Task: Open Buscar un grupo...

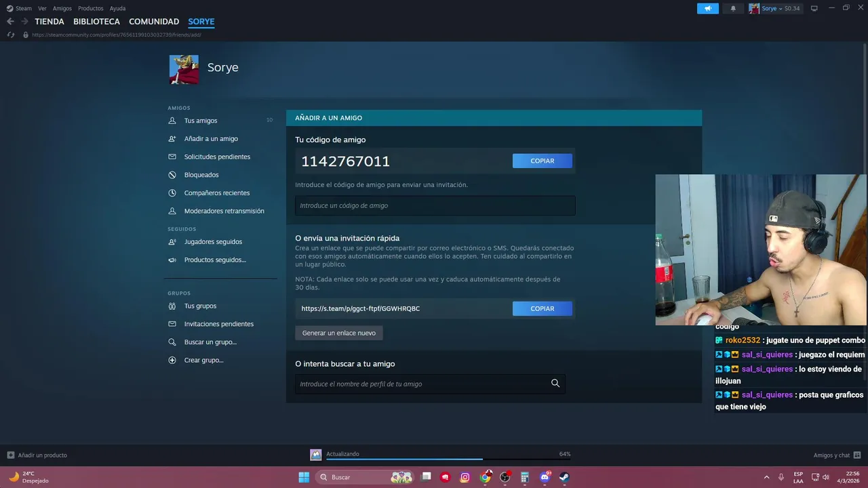Action: (210, 342)
